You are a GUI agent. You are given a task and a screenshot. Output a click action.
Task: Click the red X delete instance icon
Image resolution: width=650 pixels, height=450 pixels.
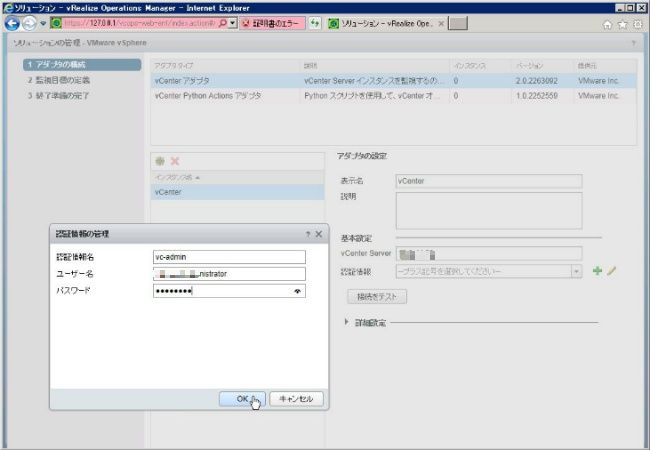click(175, 161)
